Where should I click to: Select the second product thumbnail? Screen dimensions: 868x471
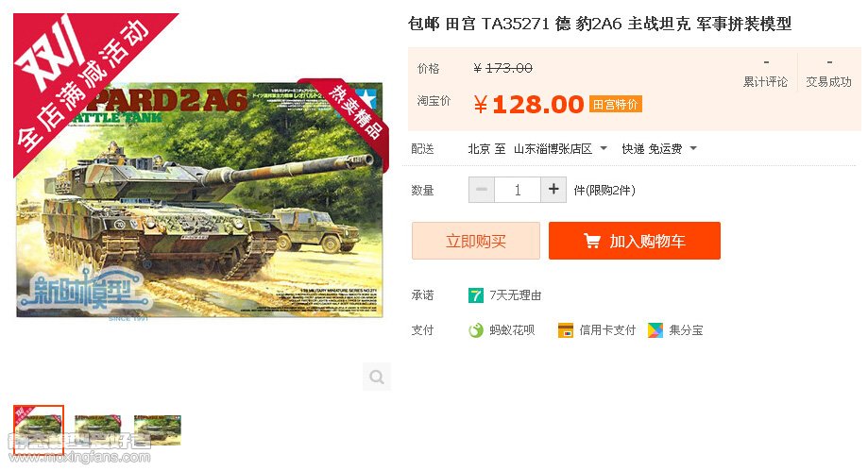pos(98,430)
